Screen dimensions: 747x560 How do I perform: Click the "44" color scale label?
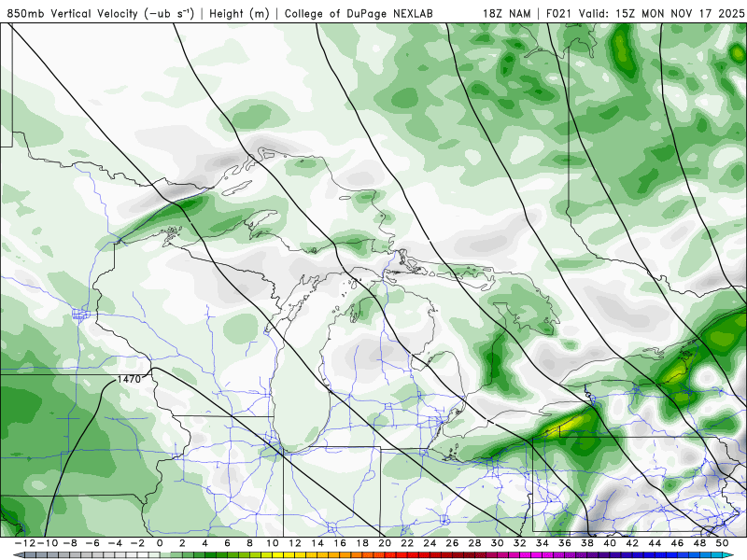point(655,543)
